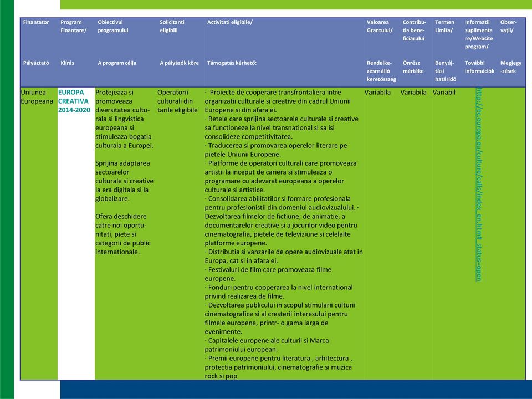Click the paragraph starting 'Ofera deschidere catre'
The image size is (532, 399).
coord(123,234)
